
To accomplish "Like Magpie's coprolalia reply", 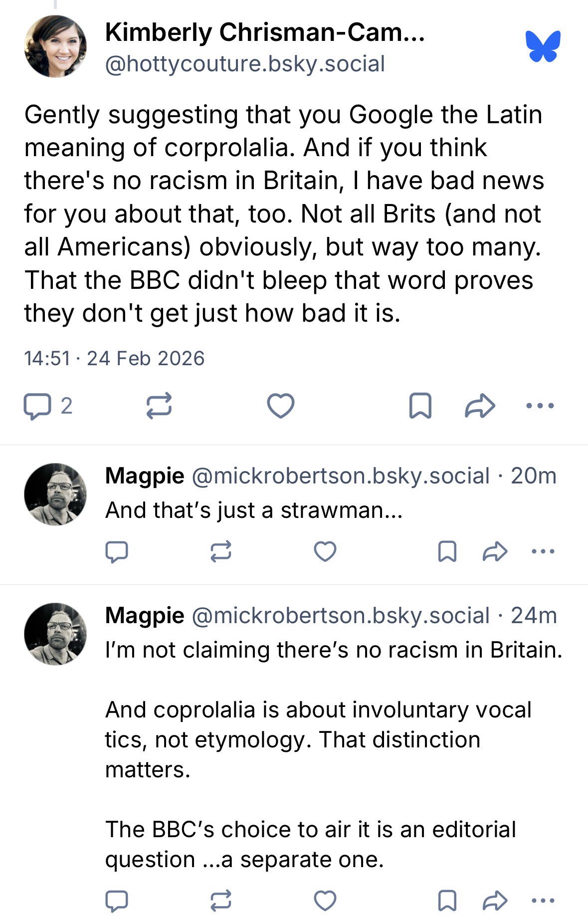I will [x=325, y=901].
